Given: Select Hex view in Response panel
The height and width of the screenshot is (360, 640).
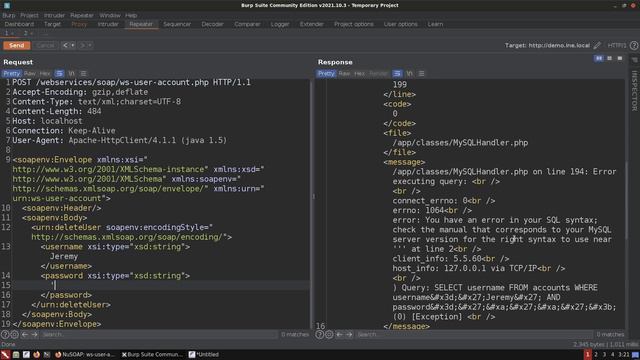Looking at the screenshot, I should (360, 73).
